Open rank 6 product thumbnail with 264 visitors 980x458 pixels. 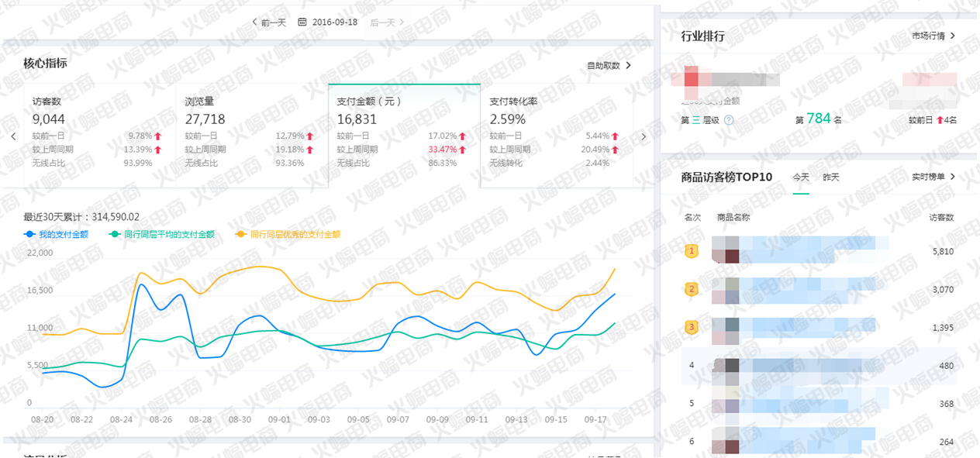click(726, 440)
